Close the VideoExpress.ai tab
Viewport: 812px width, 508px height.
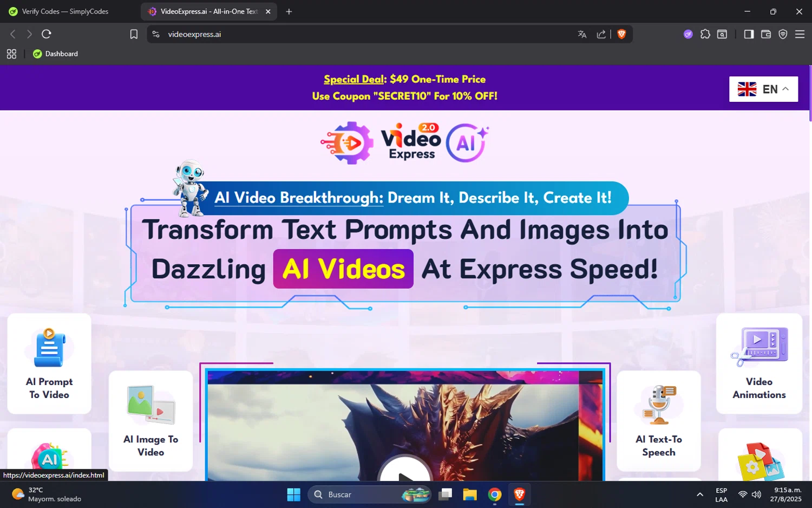coord(268,11)
